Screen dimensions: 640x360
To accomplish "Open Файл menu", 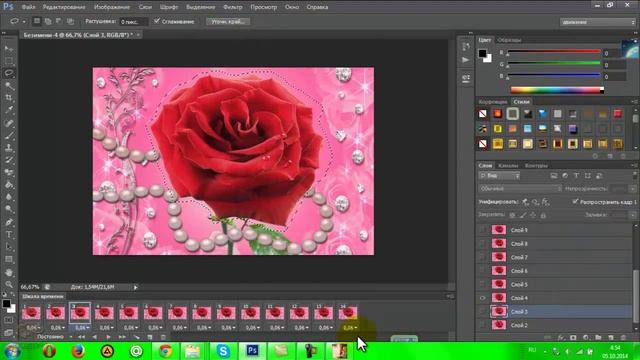I will coord(28,7).
